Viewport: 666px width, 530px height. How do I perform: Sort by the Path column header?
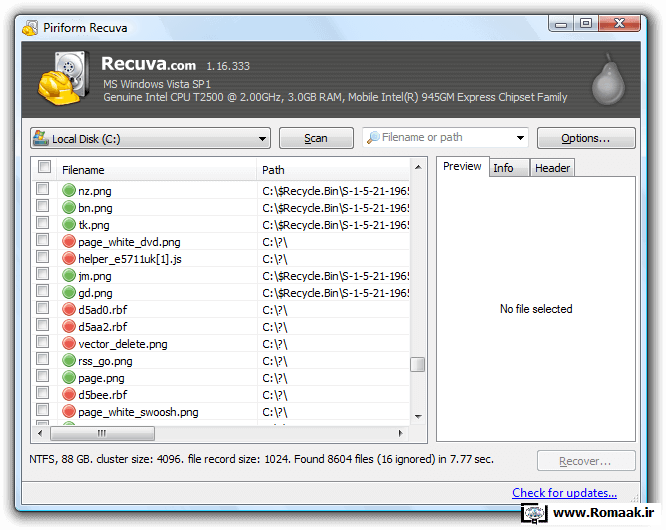point(333,170)
